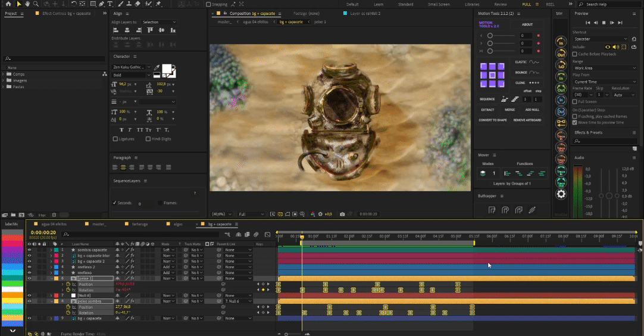
Task: Click the CONVERT TO SHAPE button
Action: coord(493,120)
